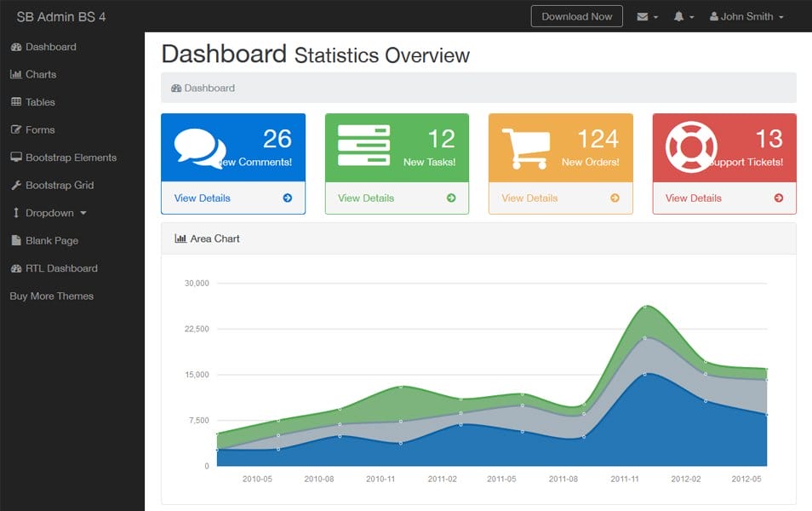The width and height of the screenshot is (812, 511).
Task: Select the RTL Dashboard icon
Action: tap(15, 268)
